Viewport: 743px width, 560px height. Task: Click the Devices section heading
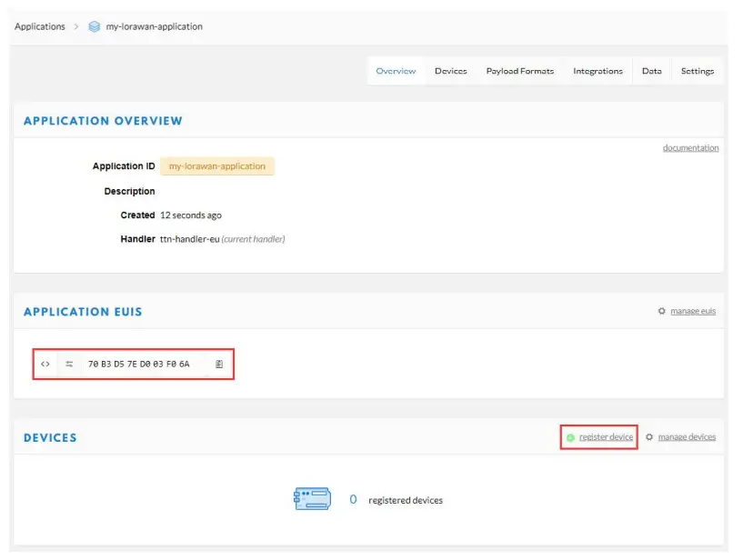point(50,438)
